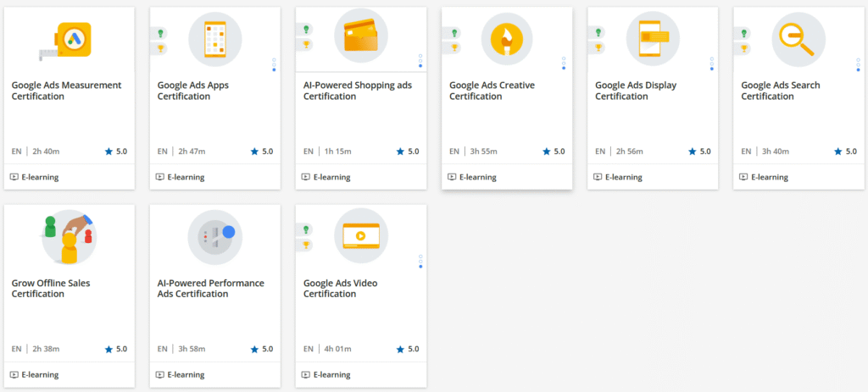Open Google Ads Creative Certification title
The image size is (868, 392).
pyautogui.click(x=492, y=91)
